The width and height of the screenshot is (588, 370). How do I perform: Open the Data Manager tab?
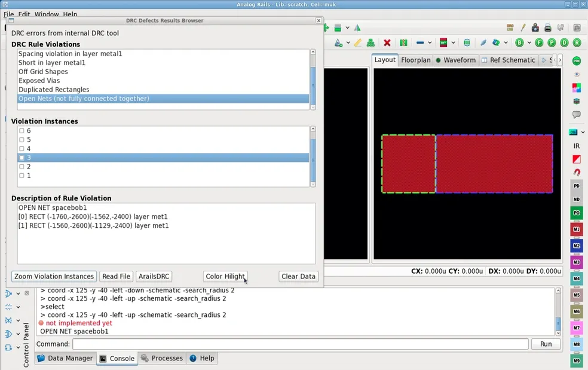[65, 358]
